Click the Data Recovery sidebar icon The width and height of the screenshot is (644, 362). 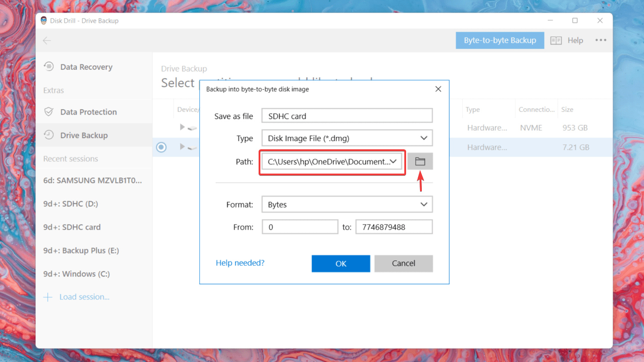tap(49, 67)
